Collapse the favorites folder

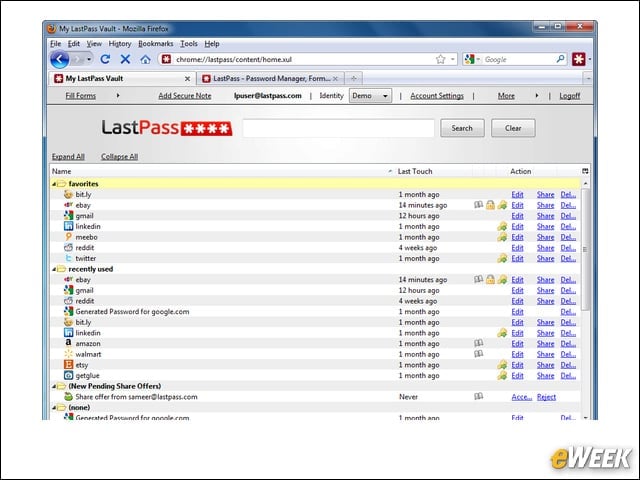(54, 184)
